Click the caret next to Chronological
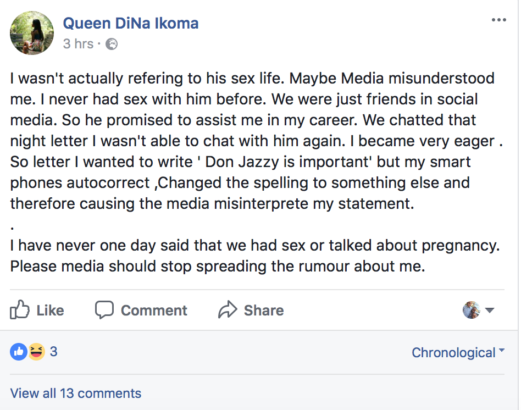The width and height of the screenshot is (521, 410). coord(502,350)
